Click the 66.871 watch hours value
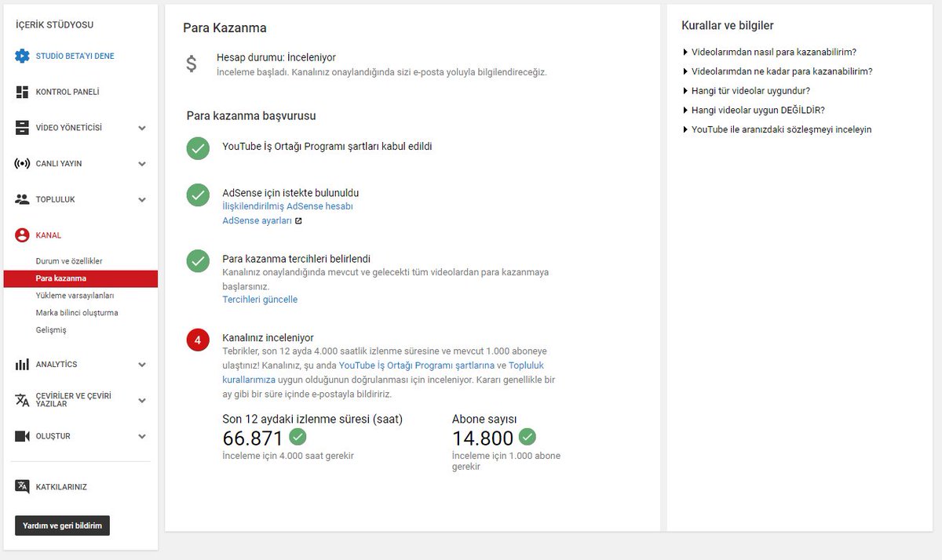942x560 pixels. (253, 438)
